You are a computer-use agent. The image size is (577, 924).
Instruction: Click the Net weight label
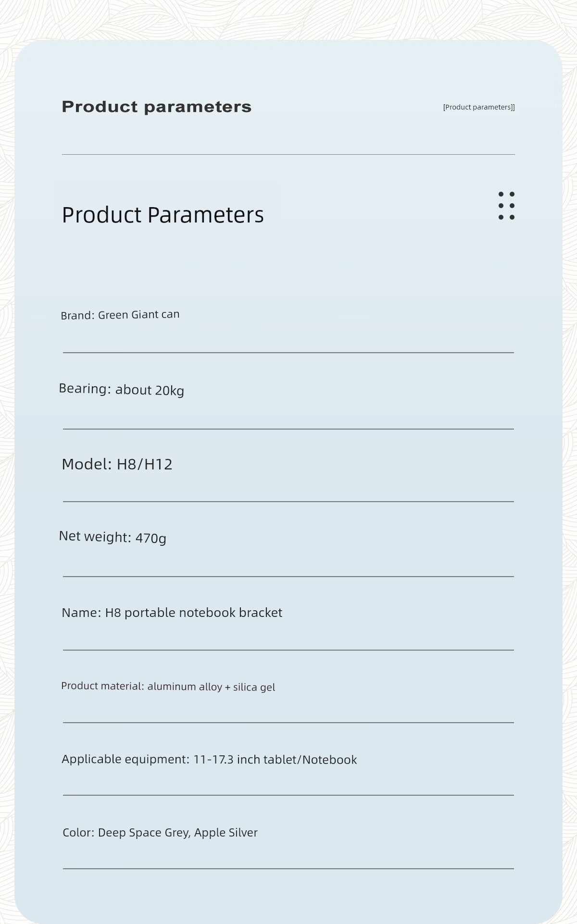click(95, 536)
